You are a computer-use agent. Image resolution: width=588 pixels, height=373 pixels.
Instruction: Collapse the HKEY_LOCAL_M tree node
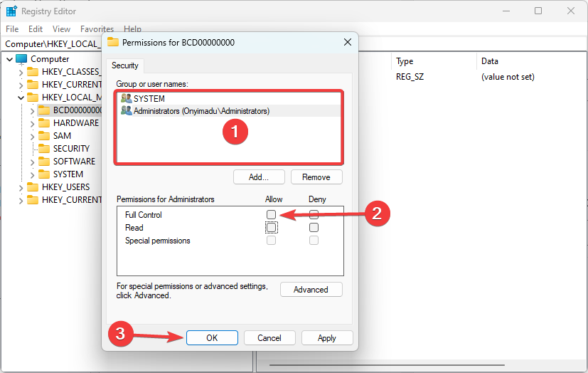click(x=21, y=98)
